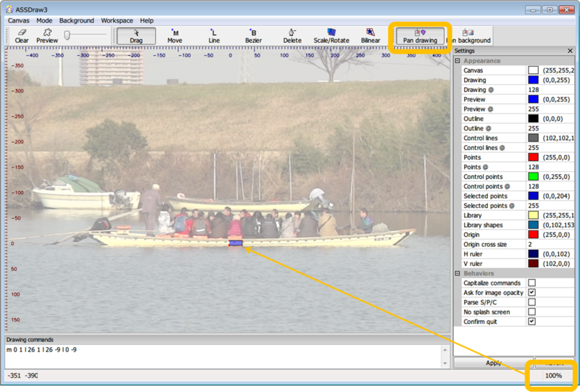Click the Outline black color swatch

coord(533,118)
